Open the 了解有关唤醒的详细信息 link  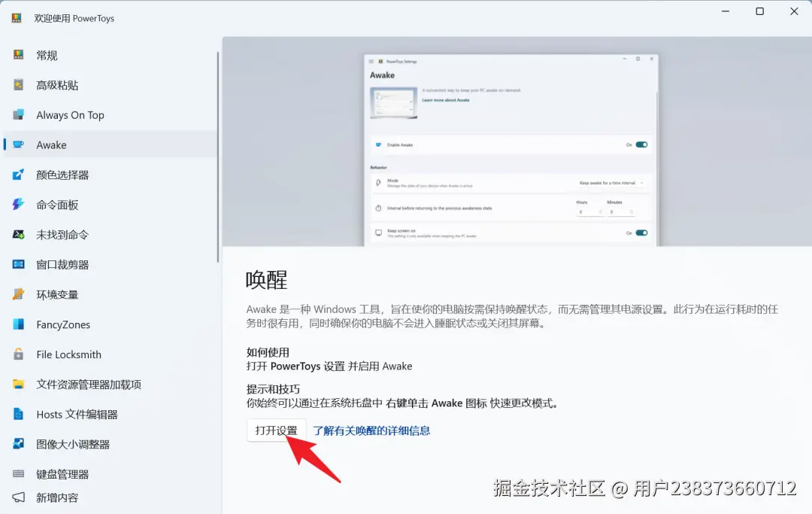pos(371,430)
